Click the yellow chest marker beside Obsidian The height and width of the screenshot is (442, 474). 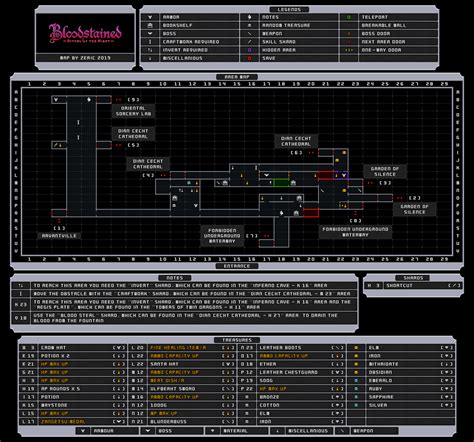(x=356, y=372)
